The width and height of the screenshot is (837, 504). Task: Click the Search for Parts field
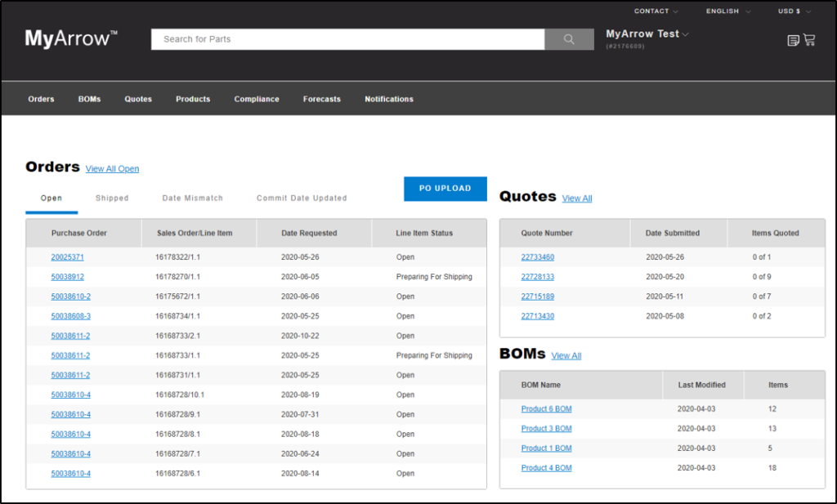coord(347,39)
